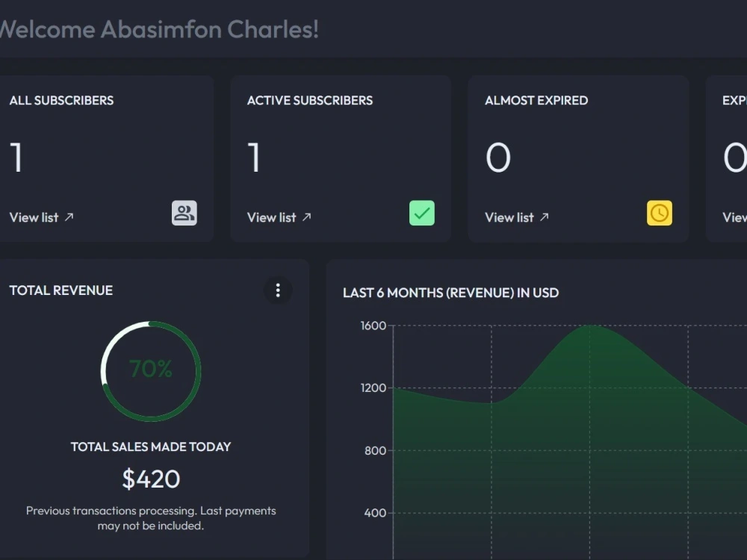
Task: Click the 1600 axis label on the chart
Action: [373, 326]
